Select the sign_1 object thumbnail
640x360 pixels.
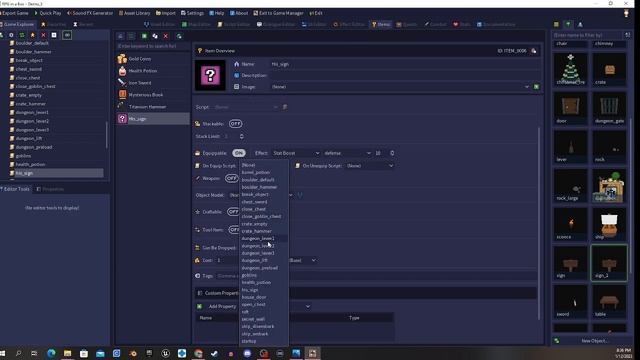click(x=609, y=263)
